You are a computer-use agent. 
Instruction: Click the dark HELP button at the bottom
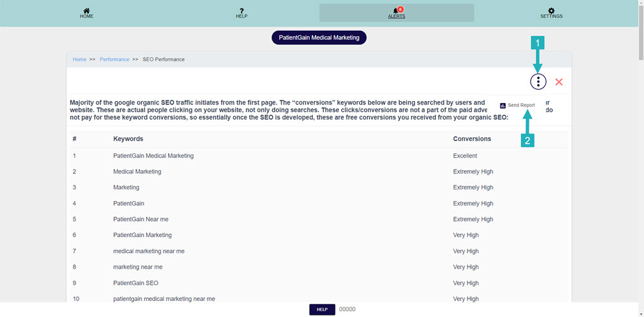point(322,310)
